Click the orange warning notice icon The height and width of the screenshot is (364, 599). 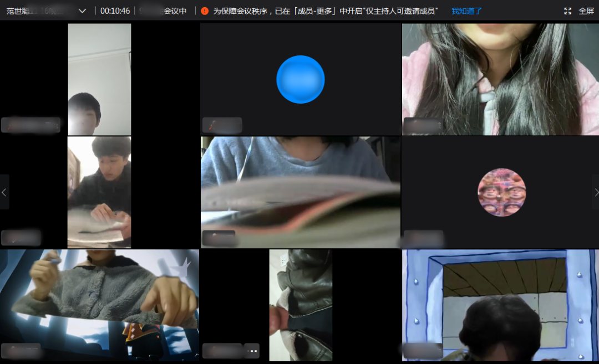click(x=205, y=11)
